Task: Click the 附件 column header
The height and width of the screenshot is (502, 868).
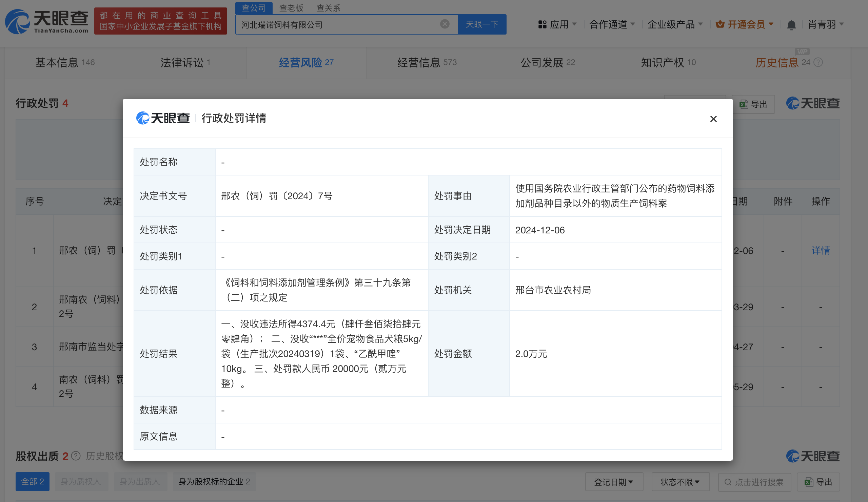Action: (x=783, y=201)
